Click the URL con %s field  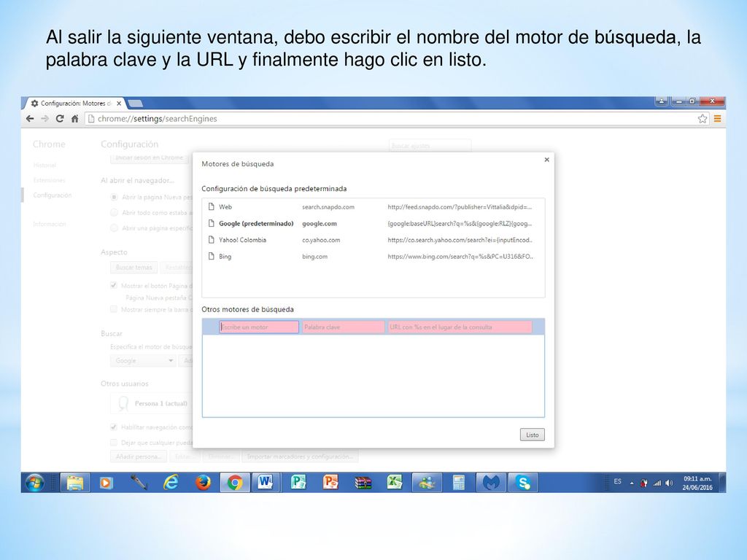[460, 327]
